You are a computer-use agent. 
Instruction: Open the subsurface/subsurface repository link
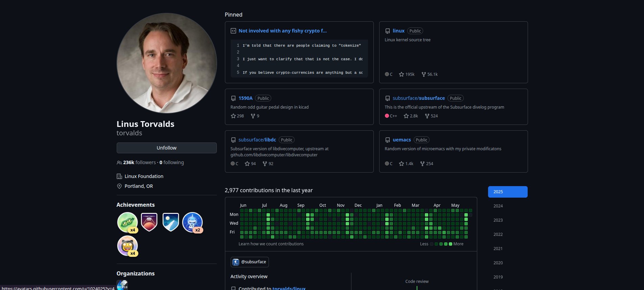coord(419,98)
